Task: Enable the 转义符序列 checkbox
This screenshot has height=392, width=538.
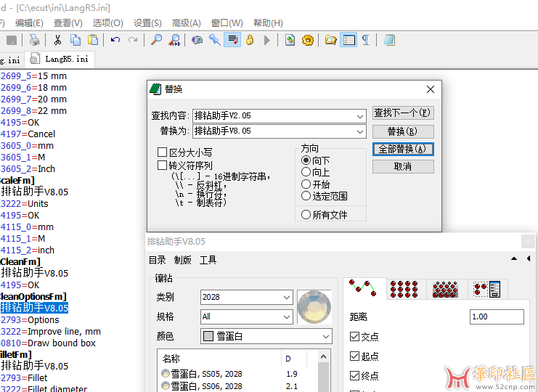Action: coord(162,165)
